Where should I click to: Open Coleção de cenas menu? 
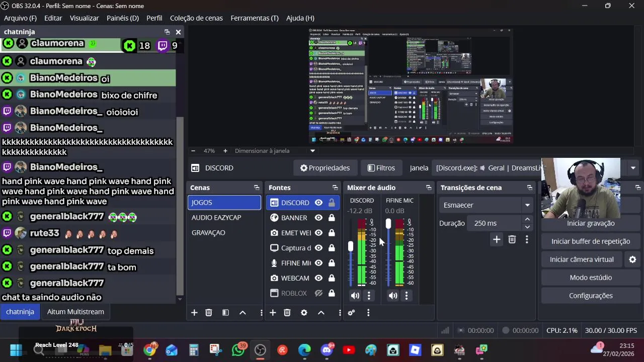pyautogui.click(x=196, y=18)
